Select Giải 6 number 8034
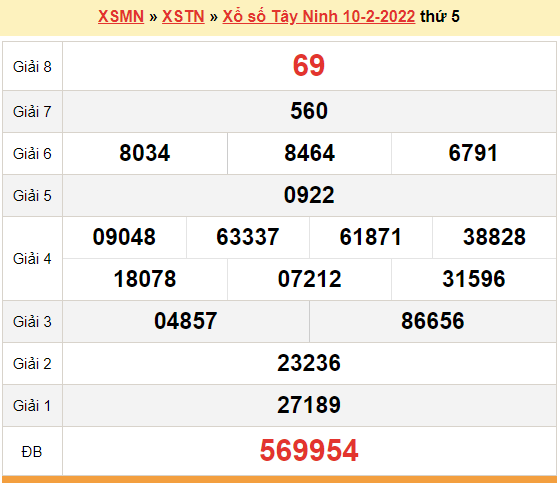This screenshot has width=560, height=483. tap(145, 153)
